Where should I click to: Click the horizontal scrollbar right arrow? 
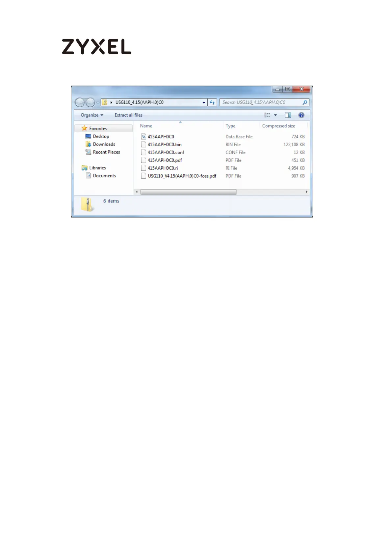coord(307,192)
